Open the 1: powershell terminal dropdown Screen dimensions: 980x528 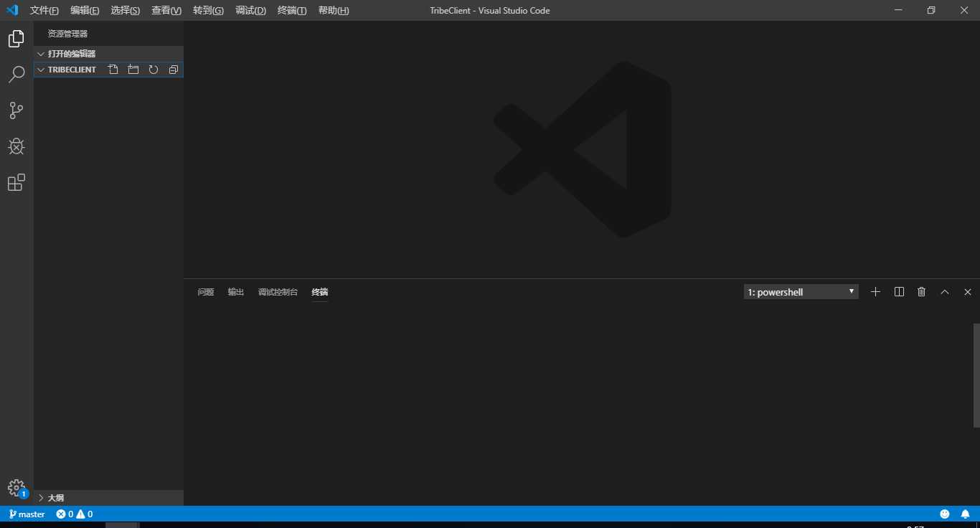(801, 292)
